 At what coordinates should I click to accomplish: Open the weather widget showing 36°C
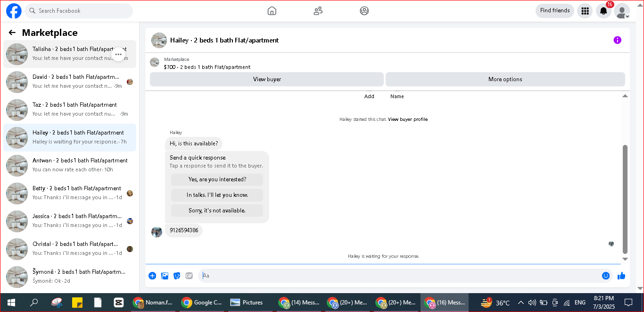click(x=495, y=303)
